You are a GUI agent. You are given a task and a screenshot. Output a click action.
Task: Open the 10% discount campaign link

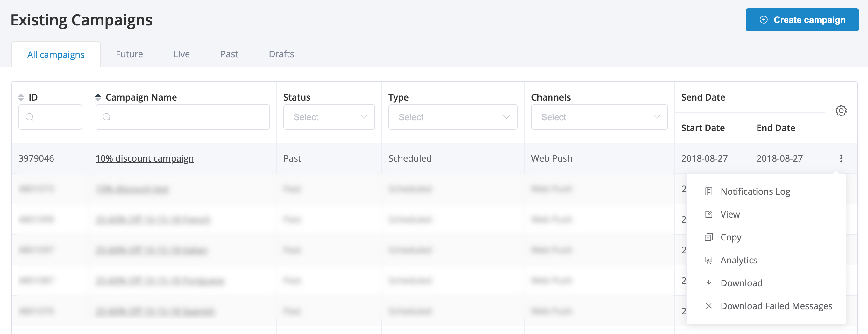[145, 158]
